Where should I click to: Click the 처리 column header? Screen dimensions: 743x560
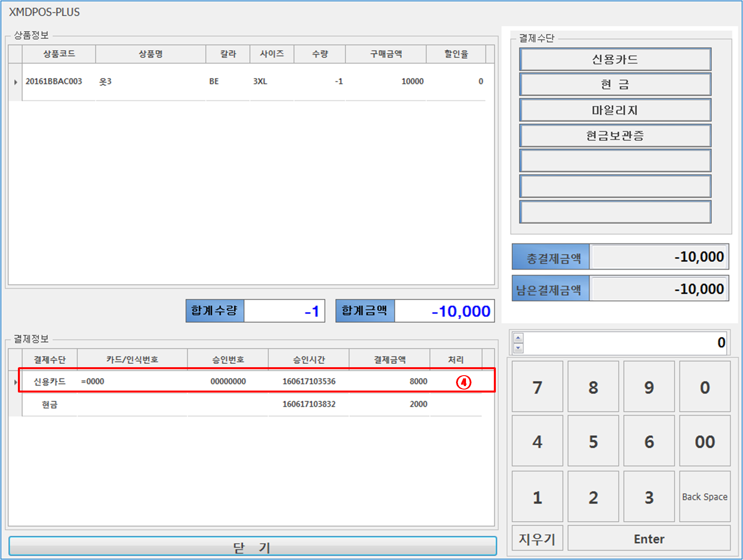pos(456,360)
